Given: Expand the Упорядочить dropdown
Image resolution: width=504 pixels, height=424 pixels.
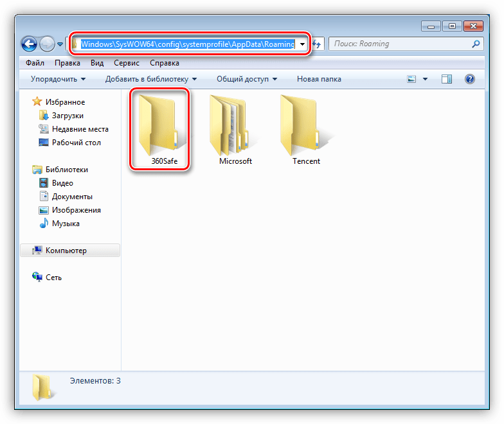Looking at the screenshot, I should pos(58,79).
